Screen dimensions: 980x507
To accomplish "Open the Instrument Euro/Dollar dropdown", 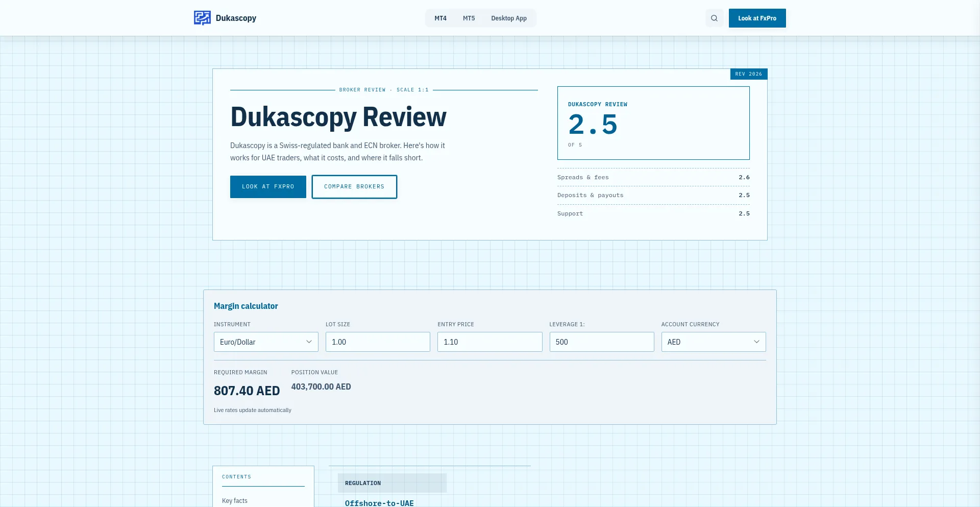I will 266,342.
